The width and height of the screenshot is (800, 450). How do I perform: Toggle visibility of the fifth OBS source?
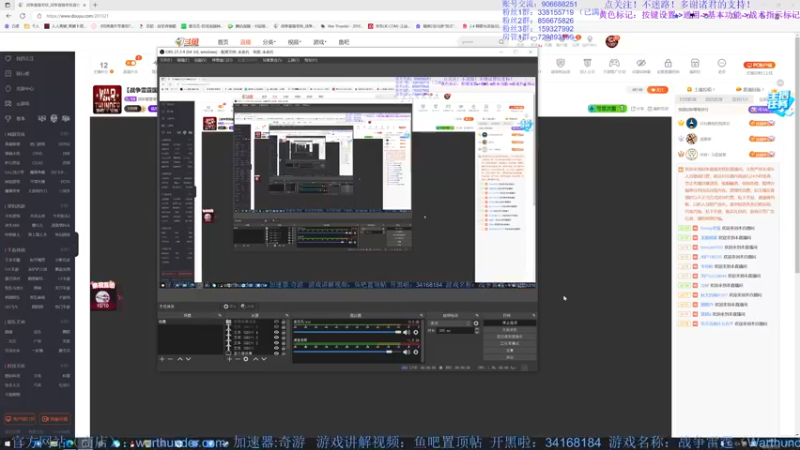277,343
